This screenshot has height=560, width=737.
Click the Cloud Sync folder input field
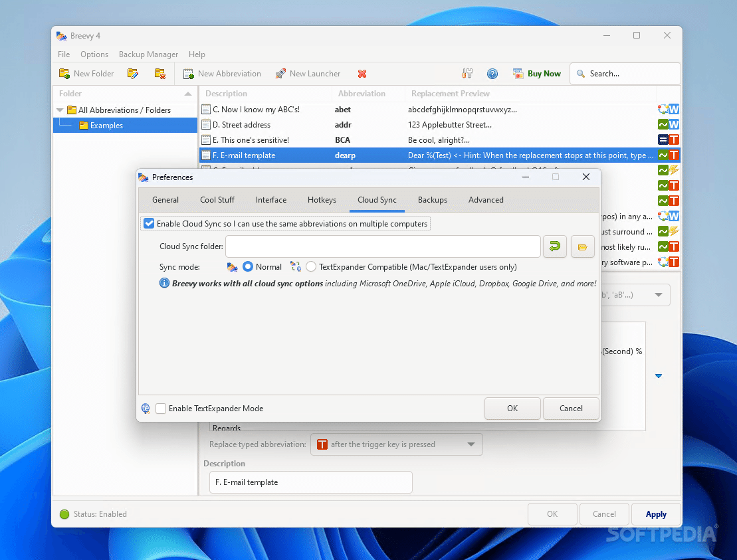(383, 246)
